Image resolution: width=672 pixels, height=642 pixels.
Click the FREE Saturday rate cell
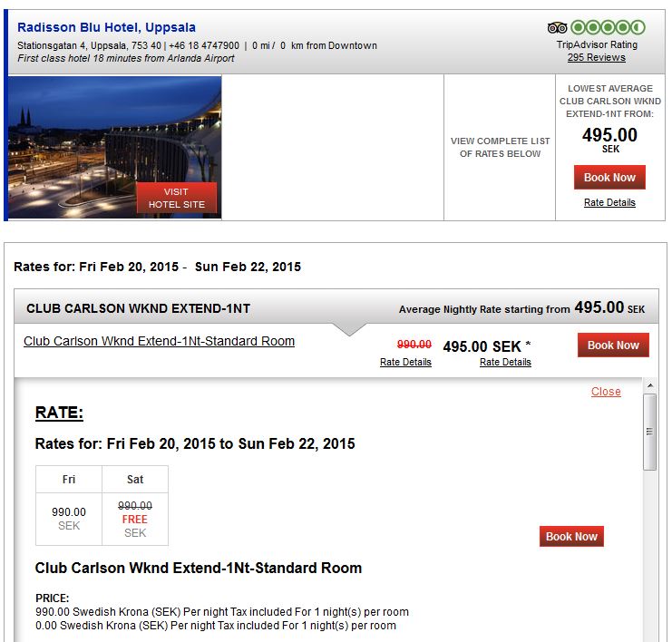pos(135,519)
